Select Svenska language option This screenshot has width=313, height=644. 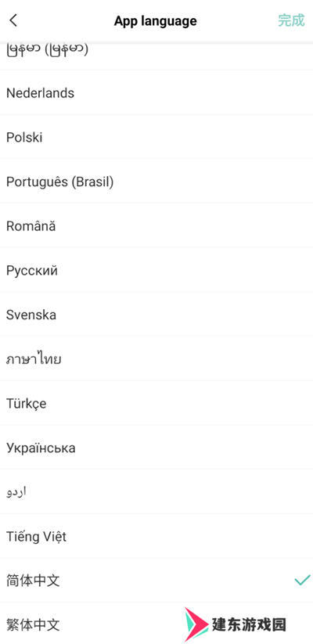point(156,315)
